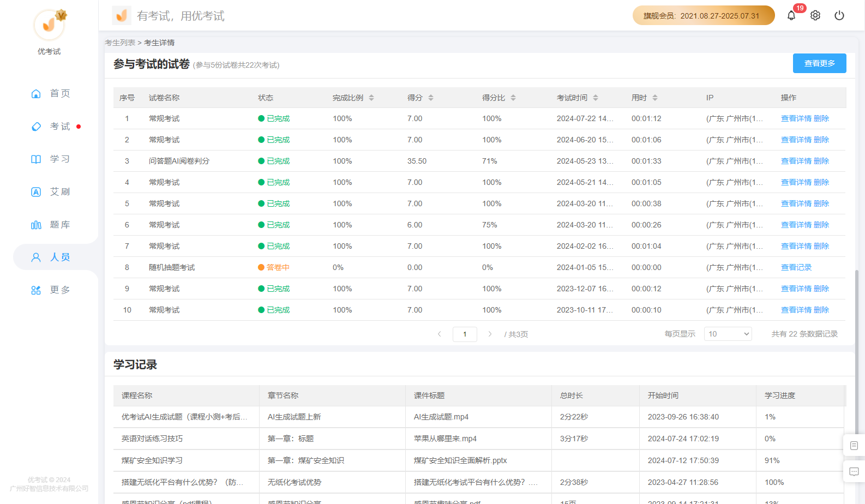
Task: Click the grid 更多 icon
Action: tap(36, 290)
